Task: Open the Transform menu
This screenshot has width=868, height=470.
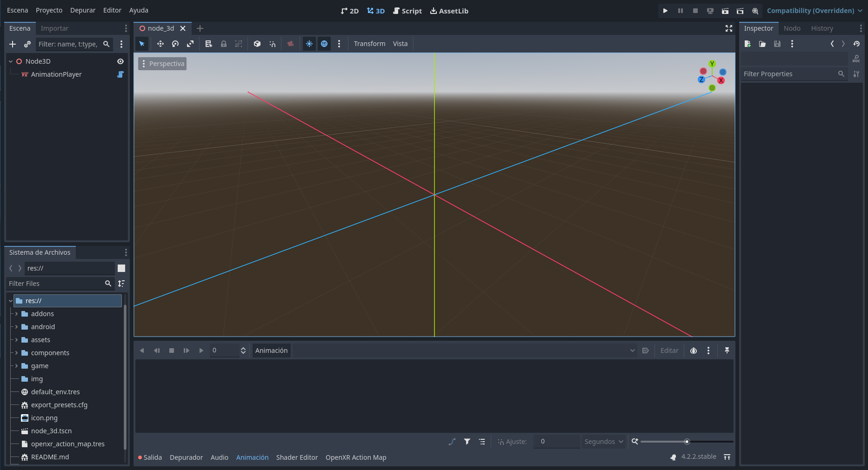Action: click(369, 44)
